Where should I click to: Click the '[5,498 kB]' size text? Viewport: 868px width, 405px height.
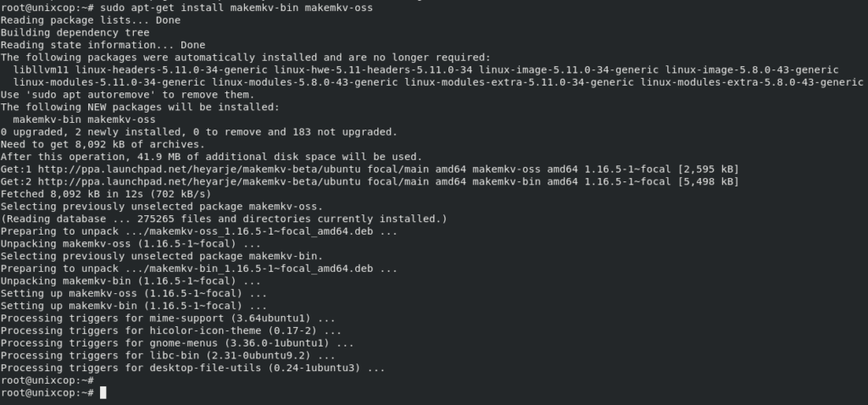708,181
